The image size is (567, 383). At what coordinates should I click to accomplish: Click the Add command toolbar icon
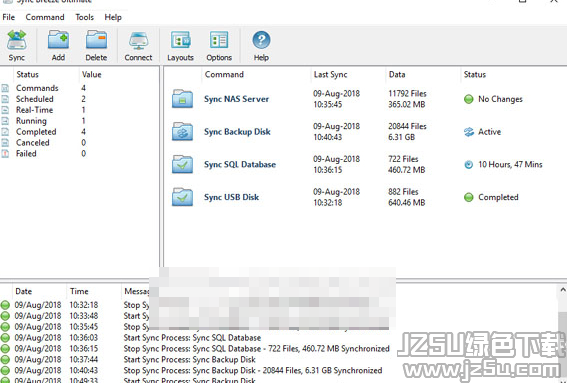58,40
